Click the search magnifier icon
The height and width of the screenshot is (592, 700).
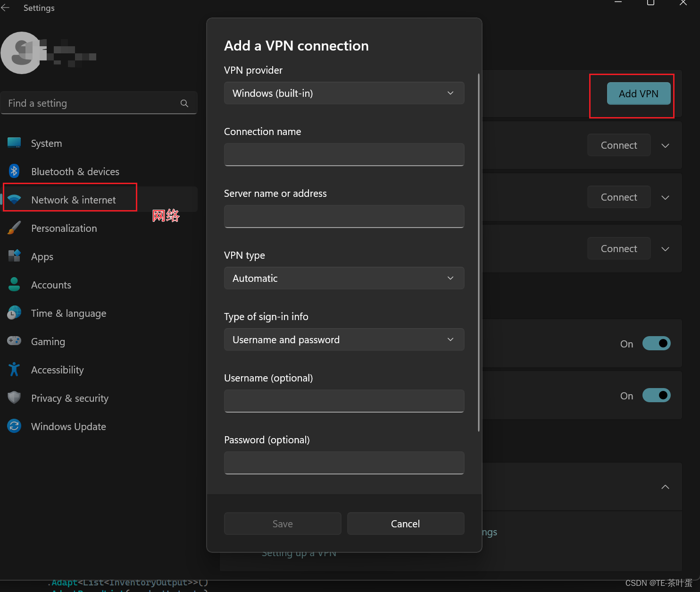pyautogui.click(x=184, y=103)
